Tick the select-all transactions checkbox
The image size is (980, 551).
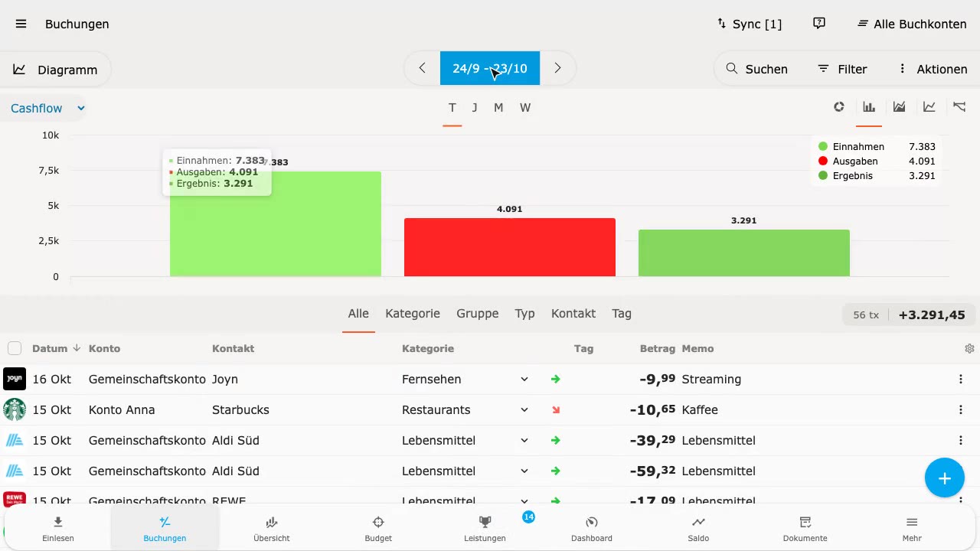15,349
